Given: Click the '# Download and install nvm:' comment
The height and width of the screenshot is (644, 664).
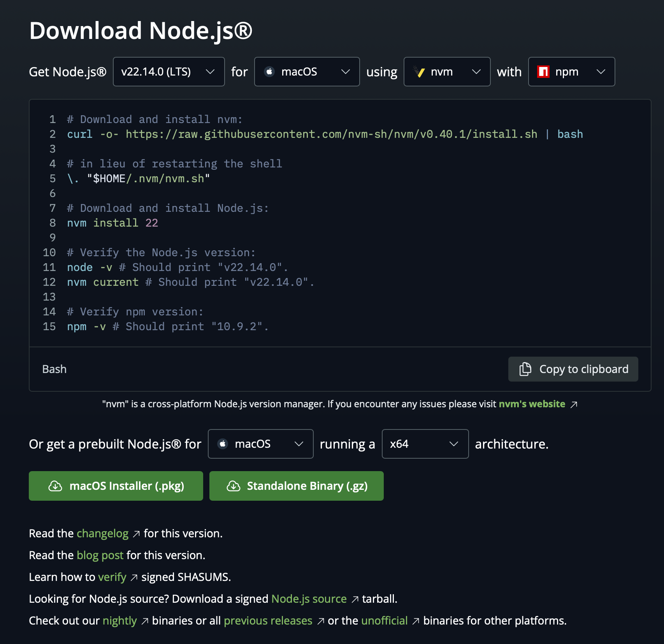Looking at the screenshot, I should pos(155,120).
